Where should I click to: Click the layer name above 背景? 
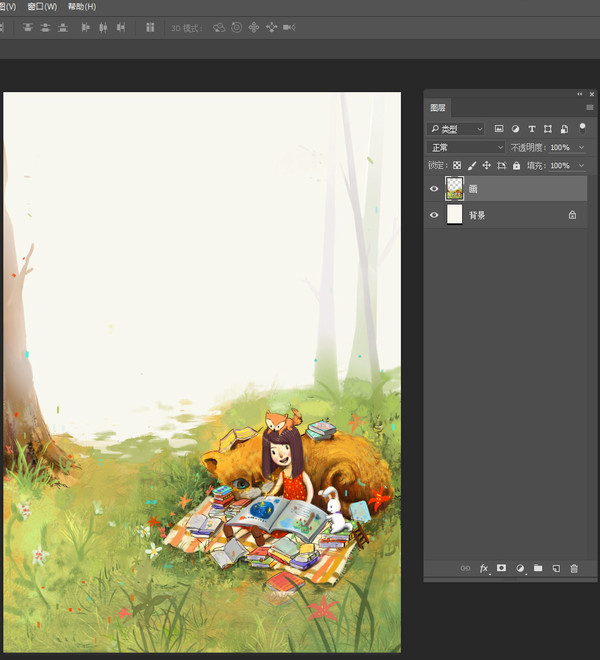473,189
